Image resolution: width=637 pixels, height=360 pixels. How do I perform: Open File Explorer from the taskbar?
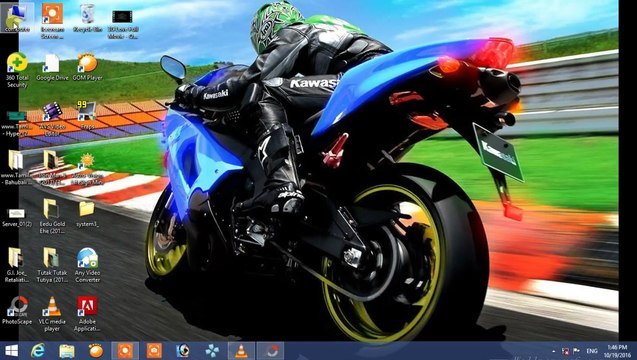(x=67, y=351)
